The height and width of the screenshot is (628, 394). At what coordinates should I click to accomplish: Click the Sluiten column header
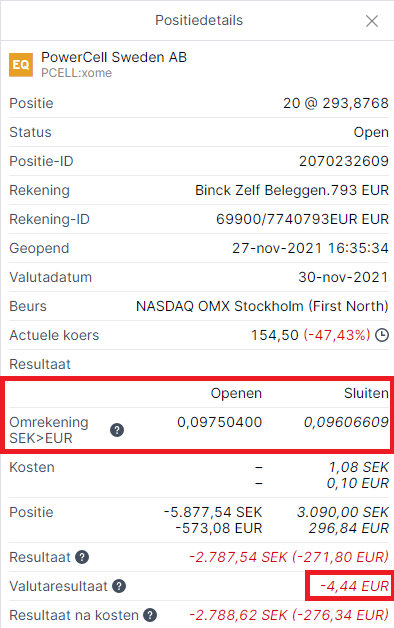(x=366, y=393)
